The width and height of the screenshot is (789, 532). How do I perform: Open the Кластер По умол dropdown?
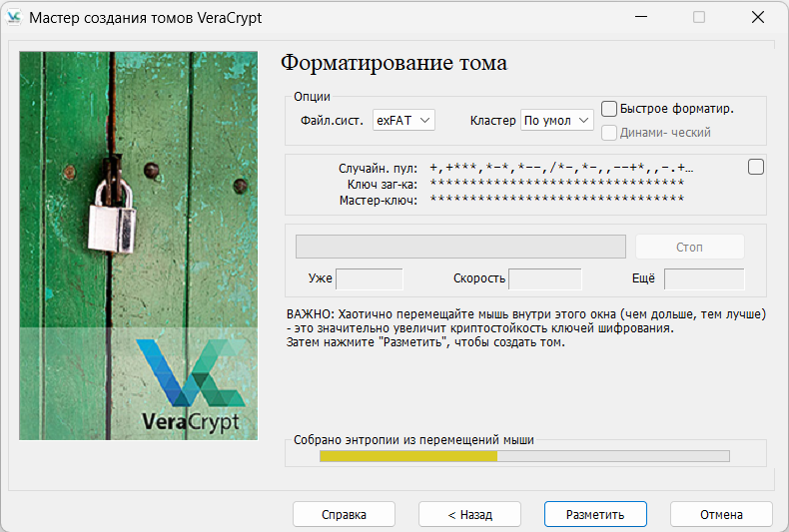tap(557, 120)
